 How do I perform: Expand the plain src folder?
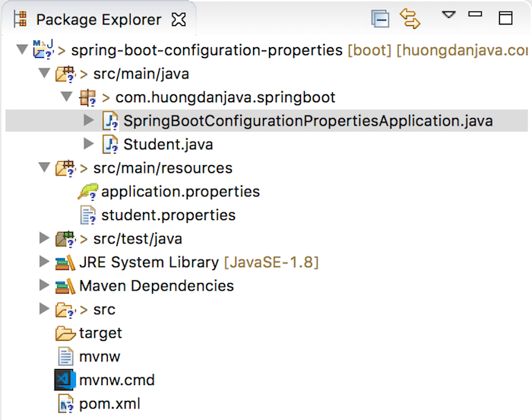tap(44, 308)
